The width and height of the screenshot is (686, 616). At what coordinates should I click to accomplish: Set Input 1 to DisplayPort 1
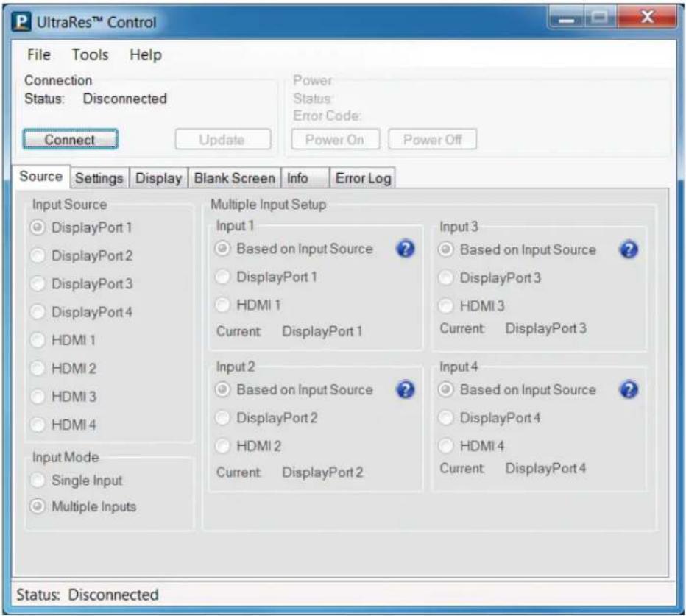(223, 277)
